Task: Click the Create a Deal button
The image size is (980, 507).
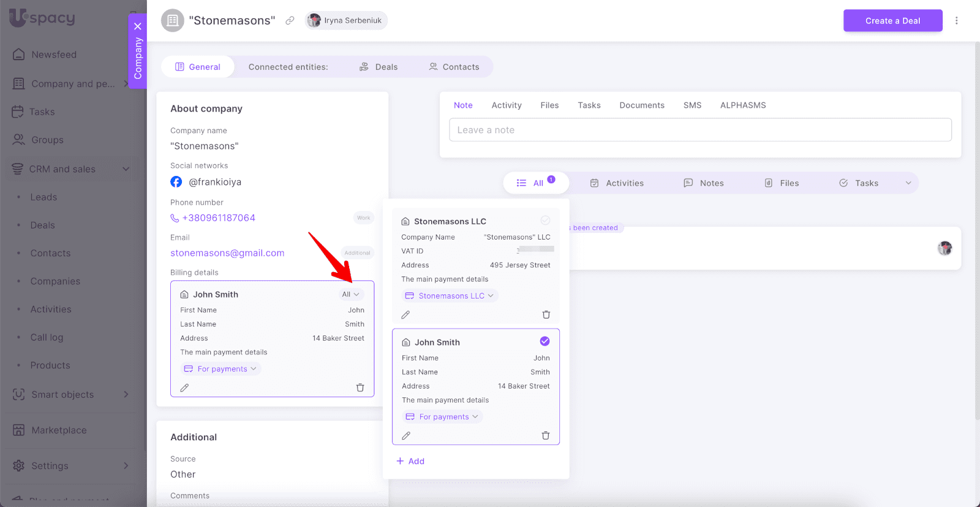Action: (x=892, y=21)
